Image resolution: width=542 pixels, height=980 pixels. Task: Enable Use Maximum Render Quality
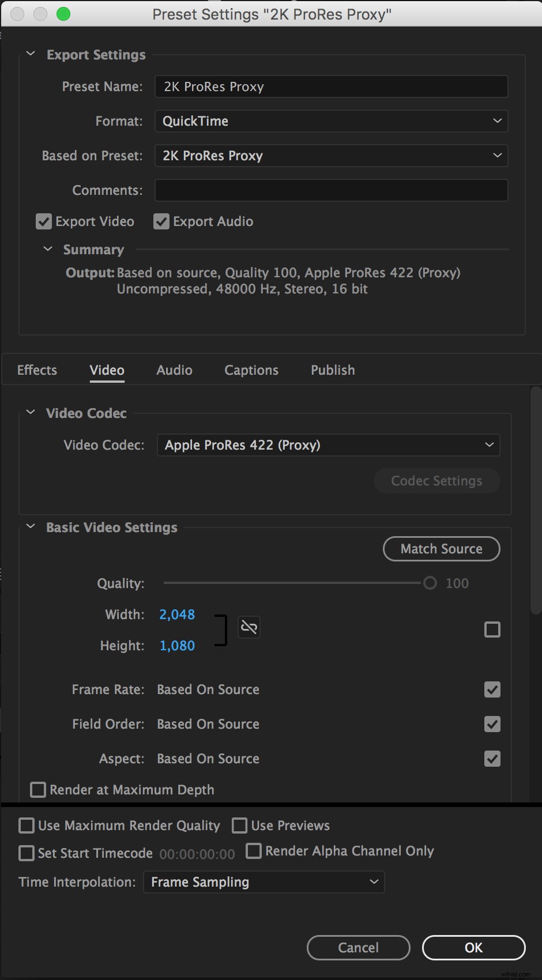[27, 826]
